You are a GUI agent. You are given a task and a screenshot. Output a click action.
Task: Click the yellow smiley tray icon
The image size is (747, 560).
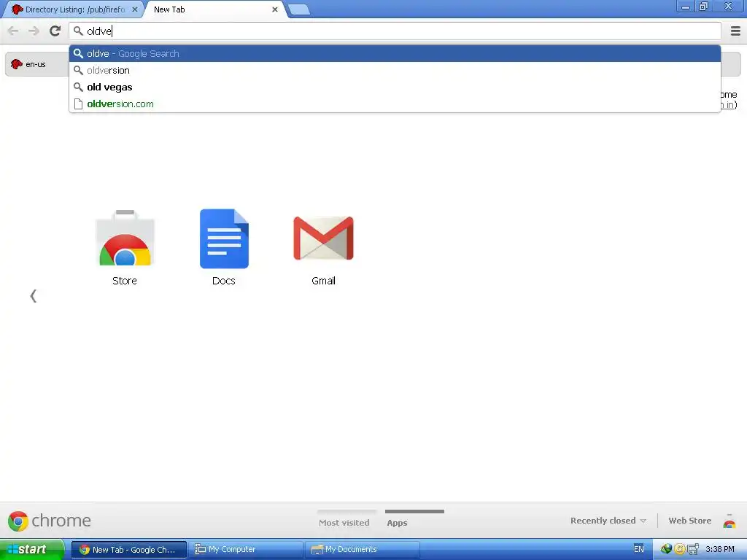679,549
